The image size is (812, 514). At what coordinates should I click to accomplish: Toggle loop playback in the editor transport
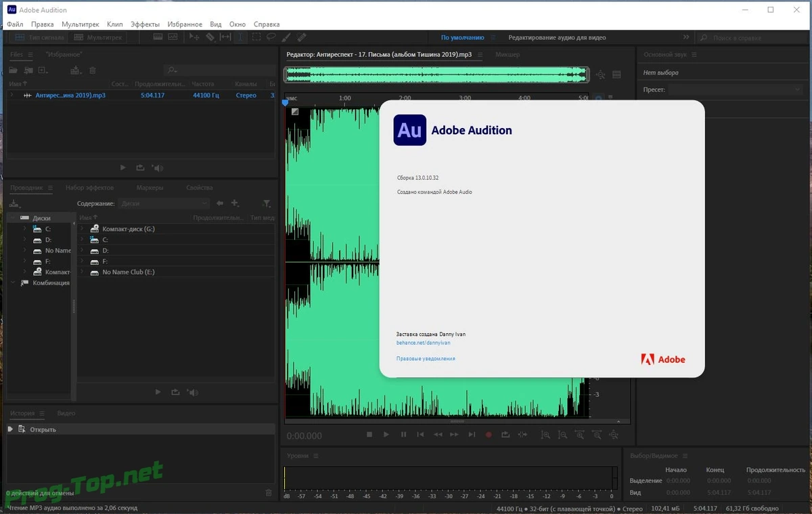[x=505, y=434]
